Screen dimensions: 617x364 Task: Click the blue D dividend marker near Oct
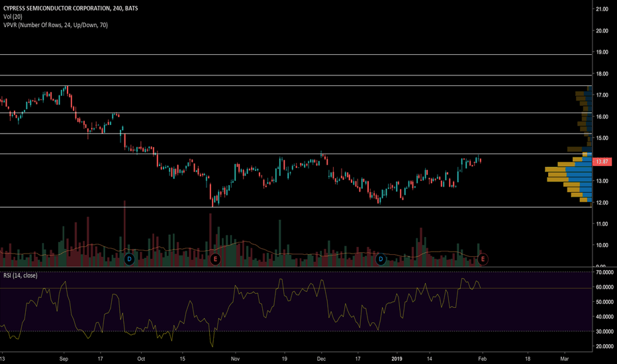(129, 259)
